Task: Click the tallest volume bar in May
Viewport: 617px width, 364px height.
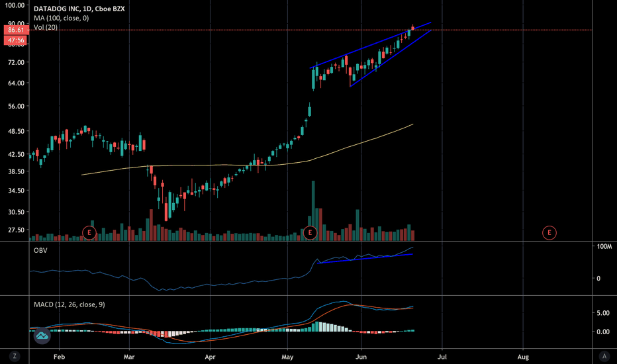Action: pyautogui.click(x=313, y=210)
